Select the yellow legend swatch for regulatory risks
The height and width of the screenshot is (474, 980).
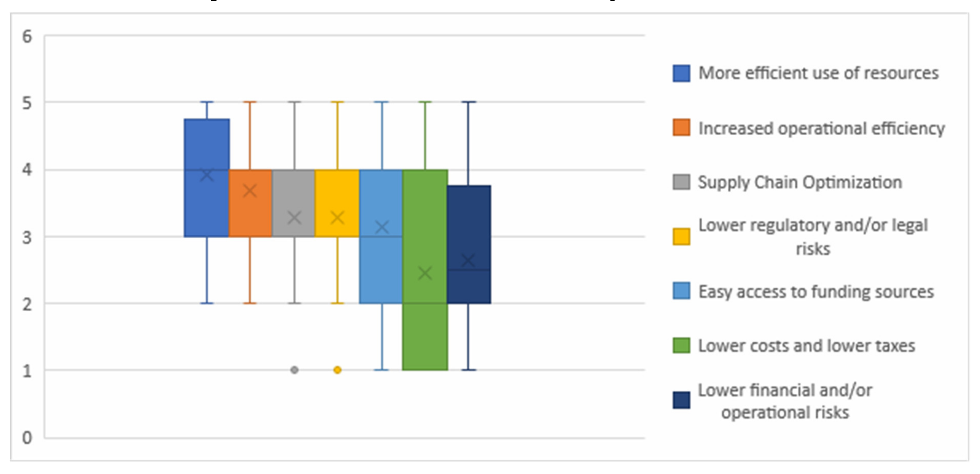[x=681, y=236]
